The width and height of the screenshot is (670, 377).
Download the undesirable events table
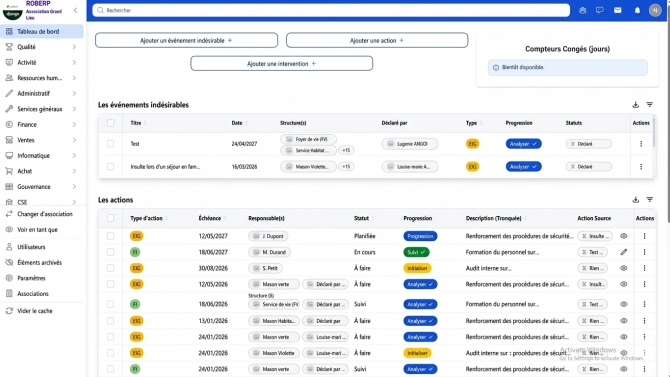pyautogui.click(x=635, y=105)
